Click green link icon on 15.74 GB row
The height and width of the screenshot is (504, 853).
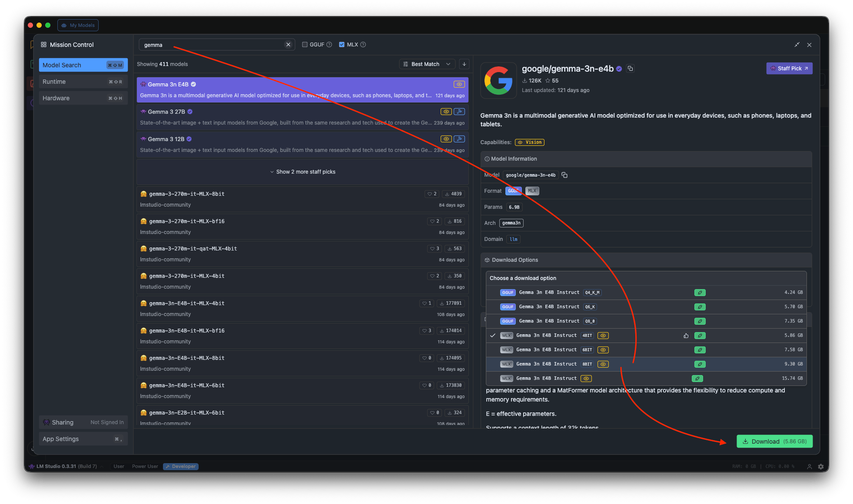[x=697, y=379]
